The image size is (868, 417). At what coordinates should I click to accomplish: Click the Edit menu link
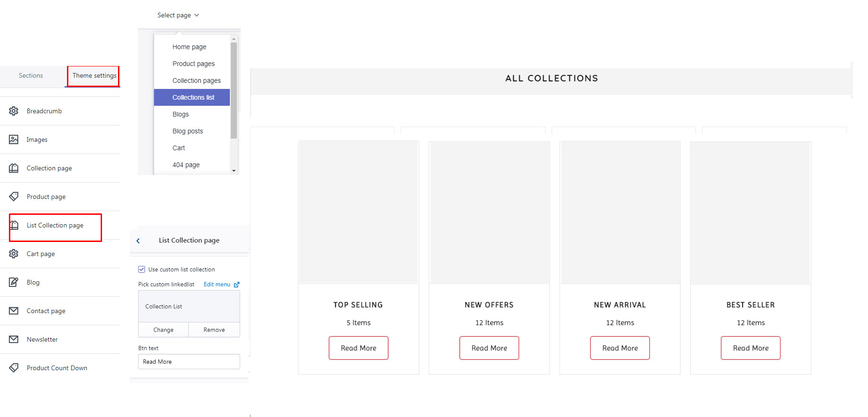(217, 285)
